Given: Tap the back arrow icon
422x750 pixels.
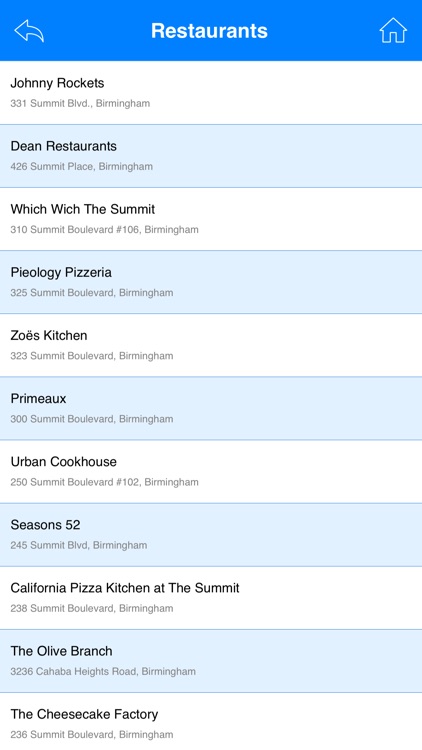Looking at the screenshot, I should point(29,31).
